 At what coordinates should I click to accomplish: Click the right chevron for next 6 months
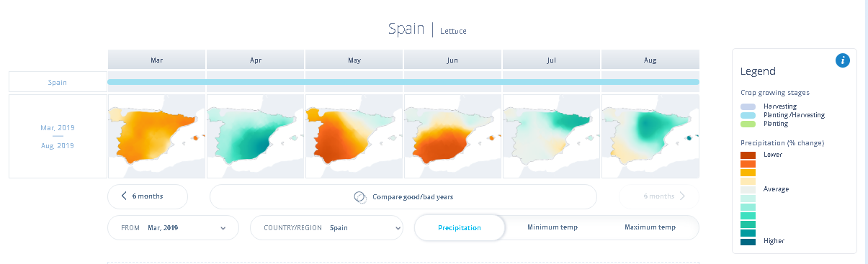tap(682, 196)
